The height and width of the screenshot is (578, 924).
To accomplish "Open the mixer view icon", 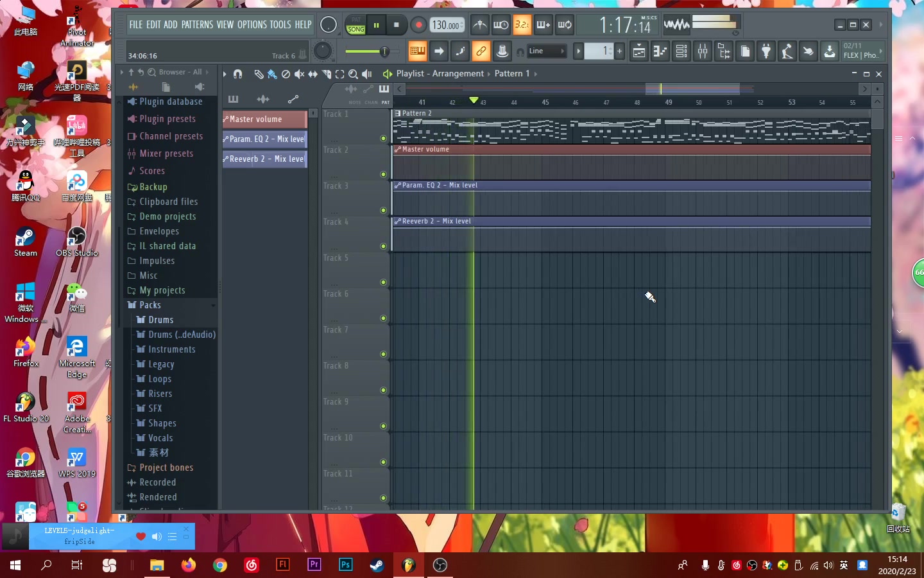I will coord(703,51).
